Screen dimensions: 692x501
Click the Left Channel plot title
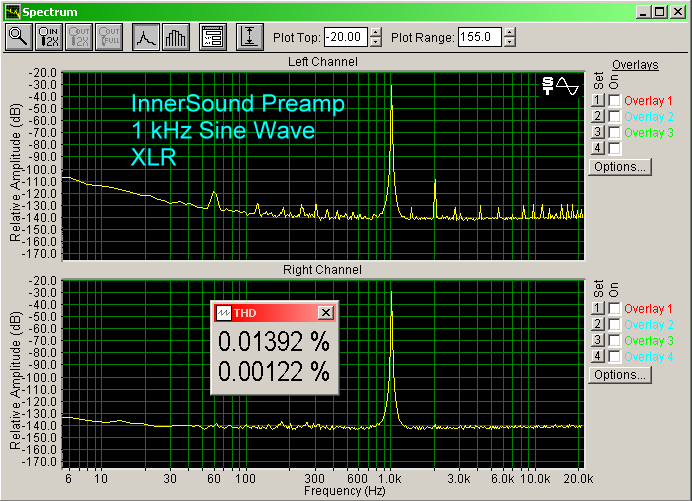[323, 62]
